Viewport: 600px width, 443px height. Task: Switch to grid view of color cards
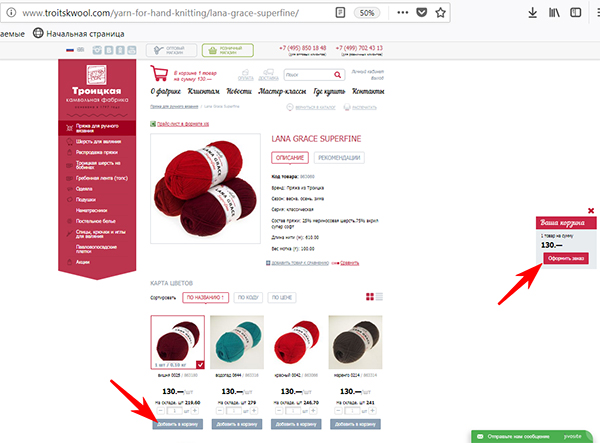370,296
